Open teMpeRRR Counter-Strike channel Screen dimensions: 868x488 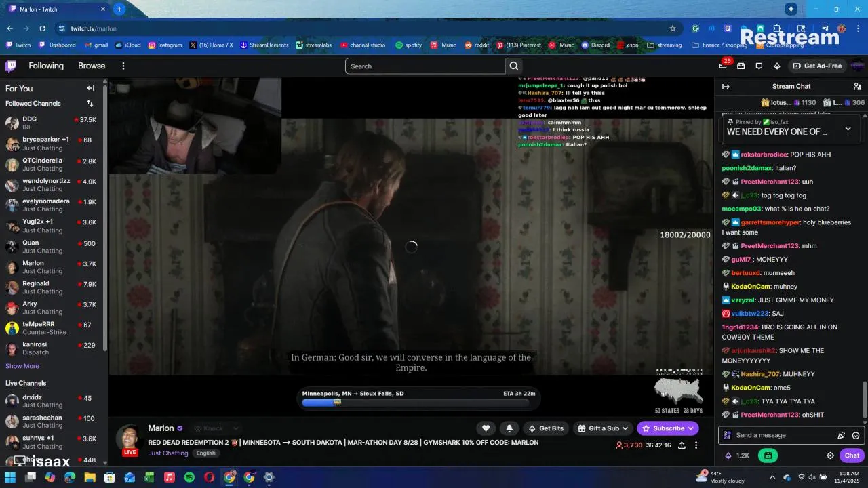[52, 328]
